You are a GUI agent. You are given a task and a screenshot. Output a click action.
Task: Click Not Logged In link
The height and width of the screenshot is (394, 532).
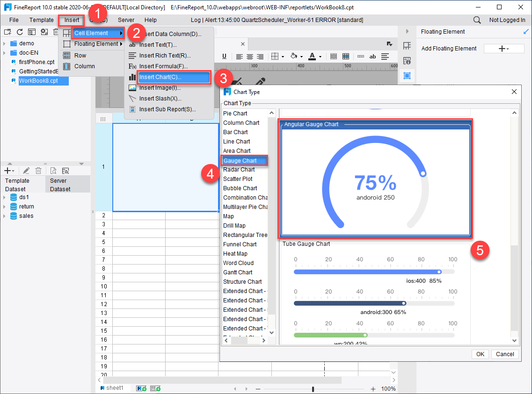(507, 20)
